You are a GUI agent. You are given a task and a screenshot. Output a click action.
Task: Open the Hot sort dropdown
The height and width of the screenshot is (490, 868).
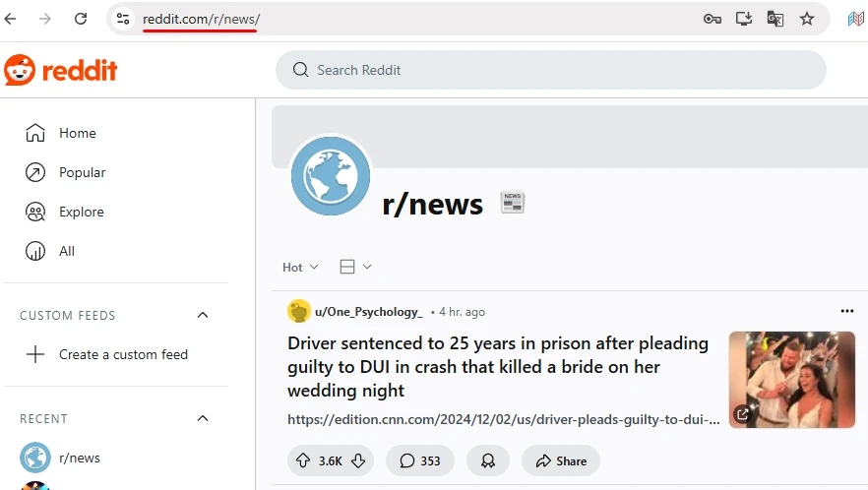(x=300, y=267)
